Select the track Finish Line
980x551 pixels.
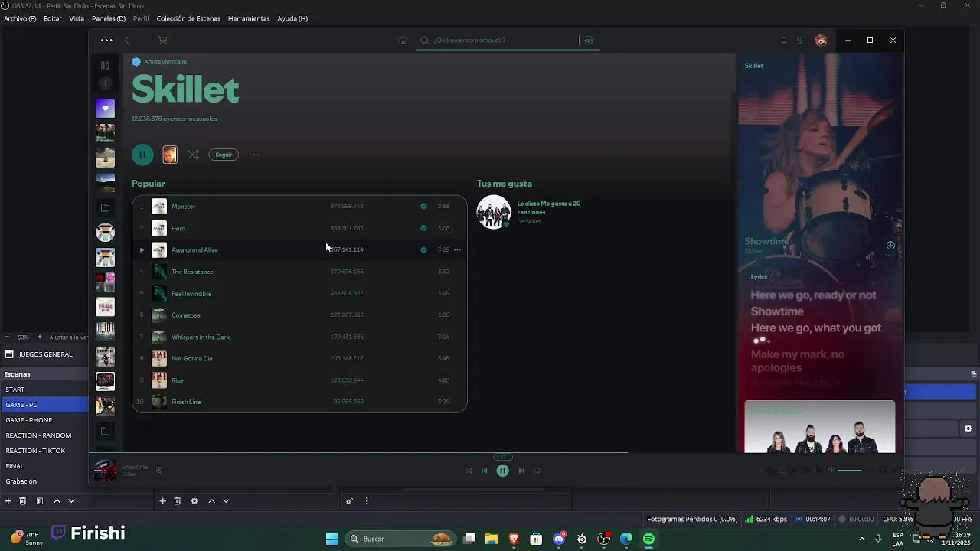299,402
